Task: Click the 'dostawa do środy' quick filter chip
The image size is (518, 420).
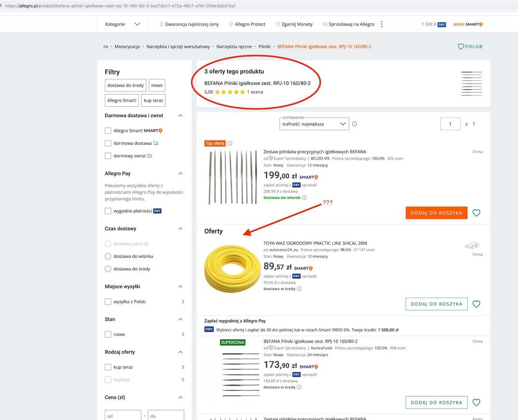Action: (x=125, y=85)
